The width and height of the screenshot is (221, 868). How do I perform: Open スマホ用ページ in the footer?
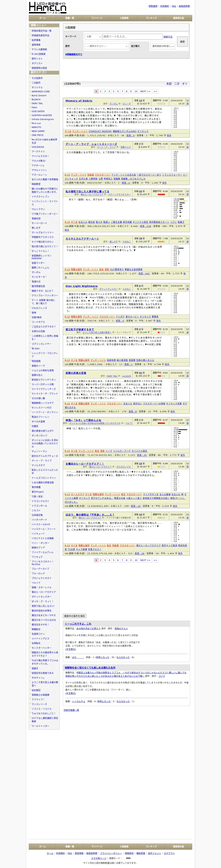coord(99,858)
